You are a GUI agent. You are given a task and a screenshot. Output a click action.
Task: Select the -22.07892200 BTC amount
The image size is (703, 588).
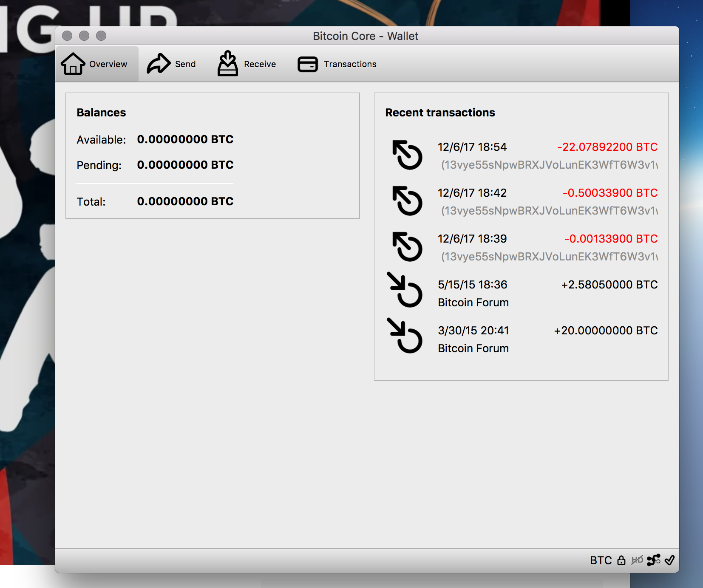click(x=607, y=147)
